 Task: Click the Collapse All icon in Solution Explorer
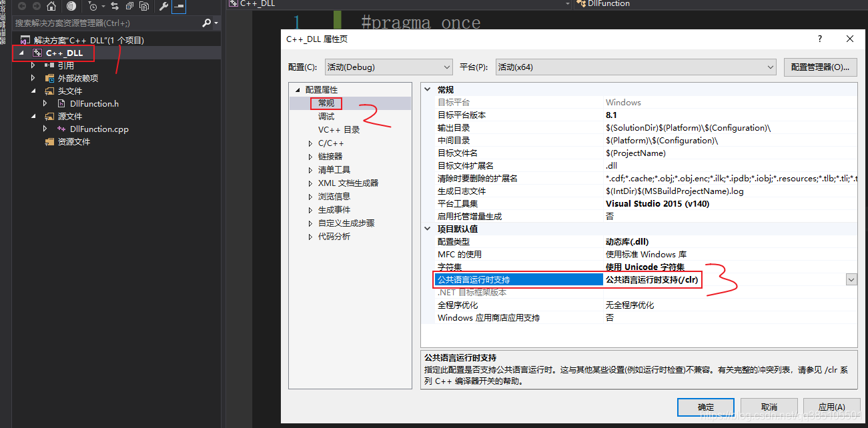(129, 6)
